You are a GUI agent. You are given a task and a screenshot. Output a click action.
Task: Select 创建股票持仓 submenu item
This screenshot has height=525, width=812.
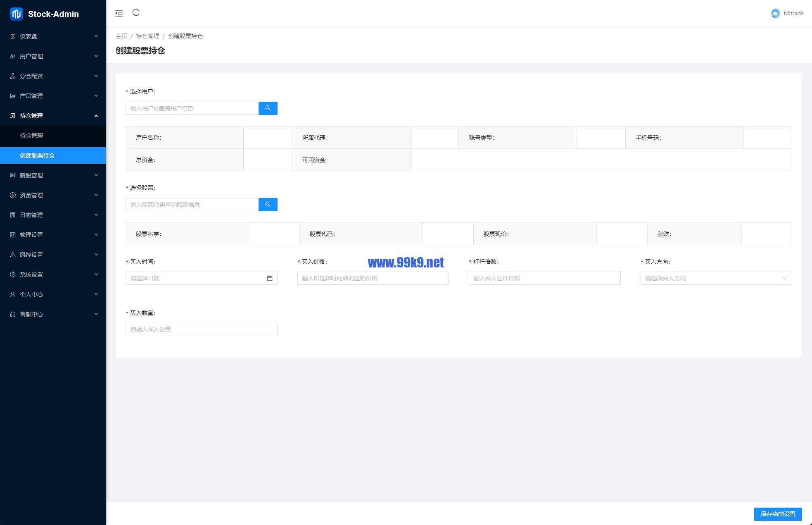click(53, 155)
